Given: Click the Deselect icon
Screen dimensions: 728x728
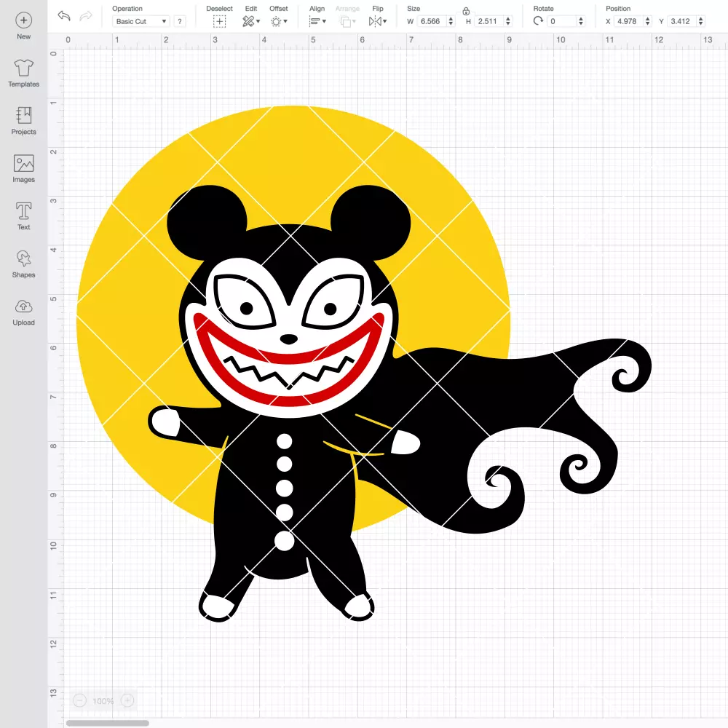Looking at the screenshot, I should pos(220,21).
